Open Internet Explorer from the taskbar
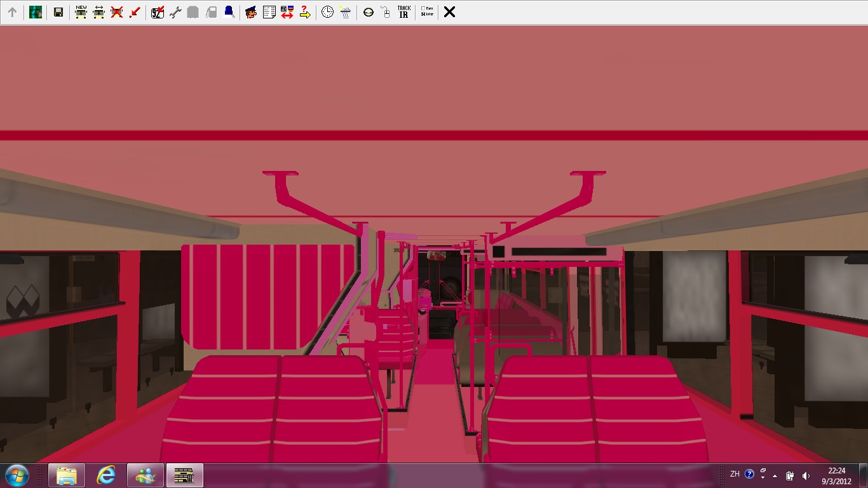Viewport: 868px width, 488px height. [x=106, y=475]
